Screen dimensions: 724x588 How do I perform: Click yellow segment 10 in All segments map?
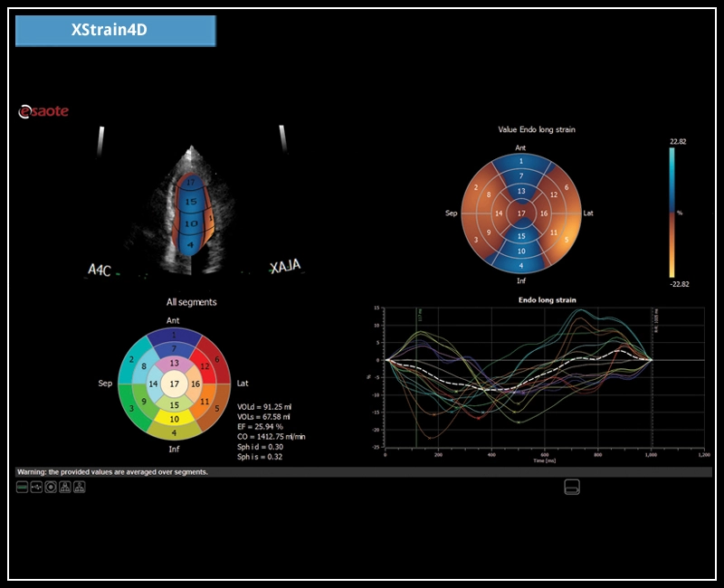click(x=174, y=418)
